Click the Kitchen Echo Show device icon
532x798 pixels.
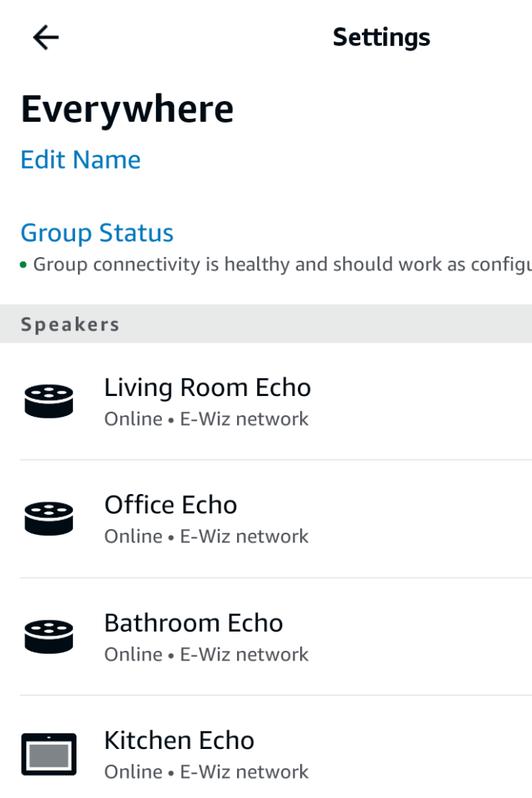[49, 754]
